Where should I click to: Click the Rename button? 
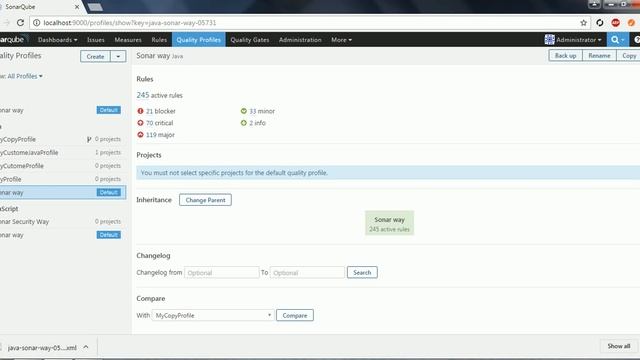(599, 56)
